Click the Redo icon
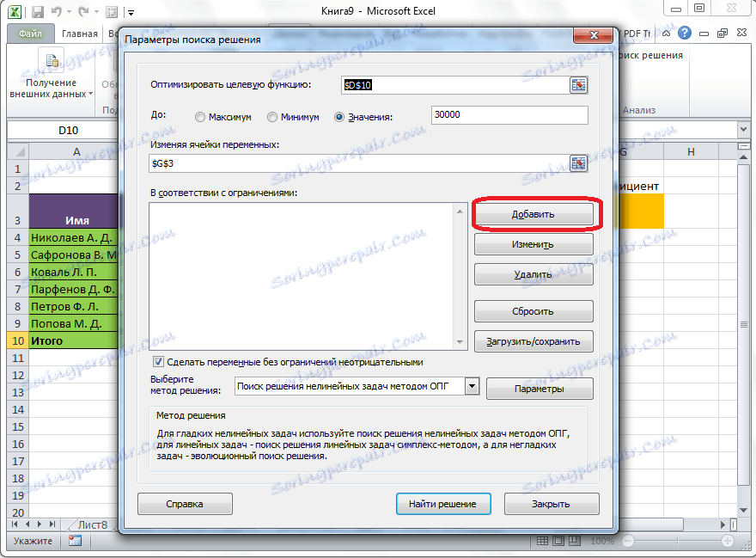 83,12
